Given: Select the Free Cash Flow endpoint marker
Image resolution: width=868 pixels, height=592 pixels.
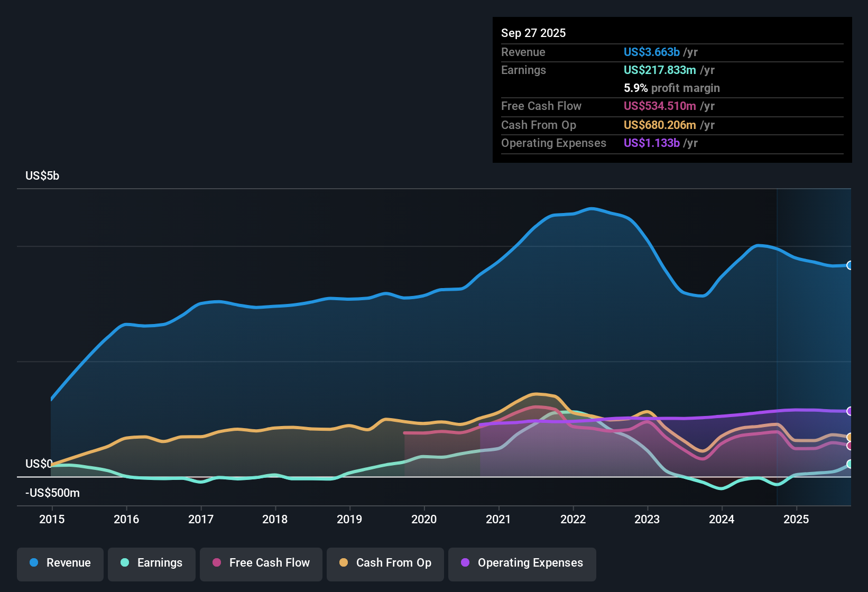Looking at the screenshot, I should [x=850, y=446].
